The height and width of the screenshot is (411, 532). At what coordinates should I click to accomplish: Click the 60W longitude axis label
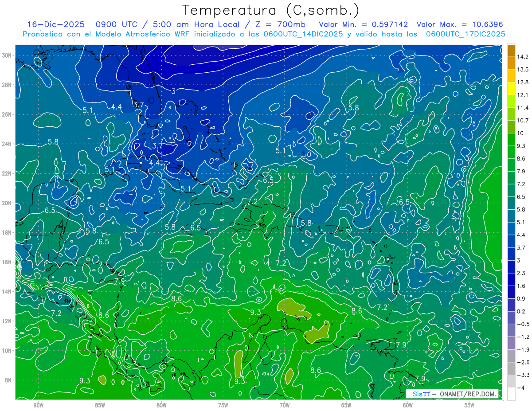[408, 405]
